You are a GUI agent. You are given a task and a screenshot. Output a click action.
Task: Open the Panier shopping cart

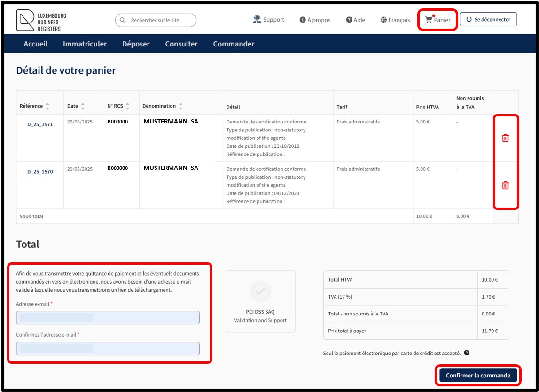(x=437, y=20)
